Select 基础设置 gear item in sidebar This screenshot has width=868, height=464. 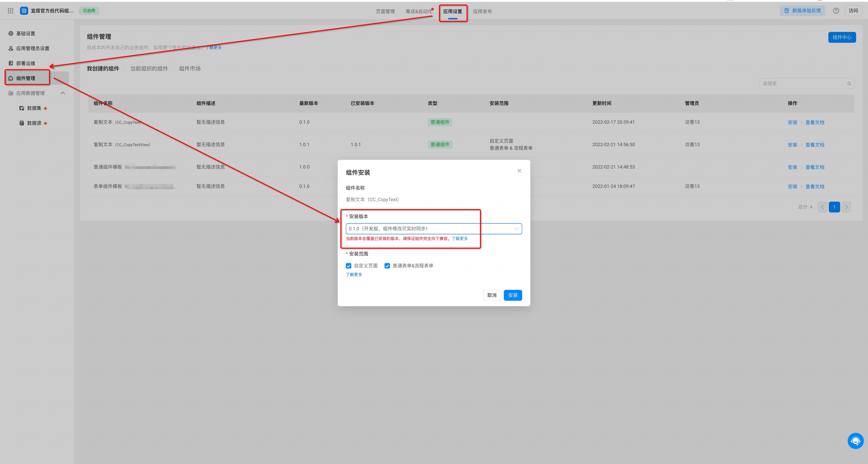point(22,33)
